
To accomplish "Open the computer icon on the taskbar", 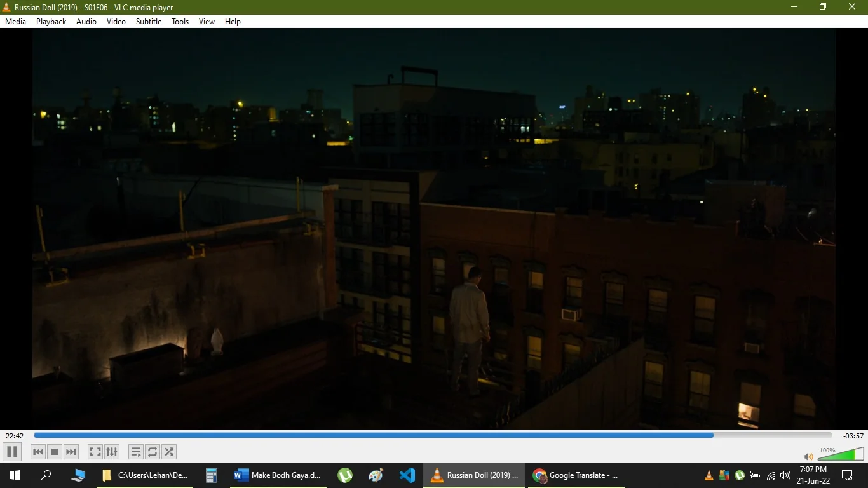I will 78,475.
